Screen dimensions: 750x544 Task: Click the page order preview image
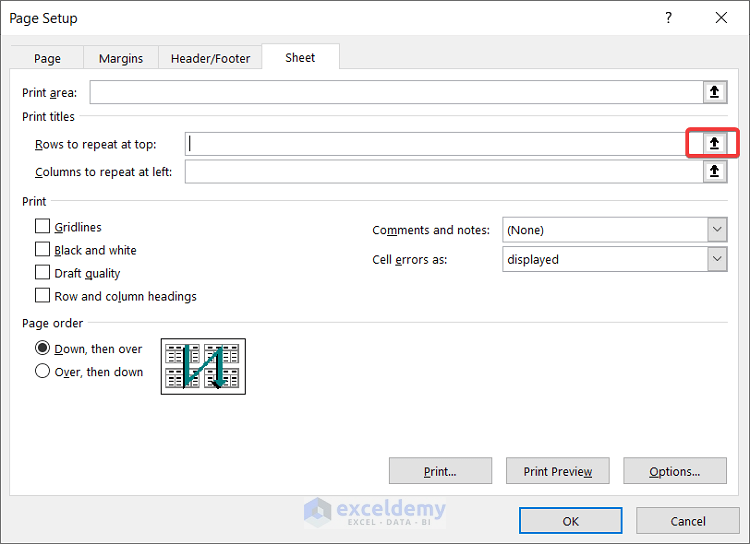coord(203,366)
